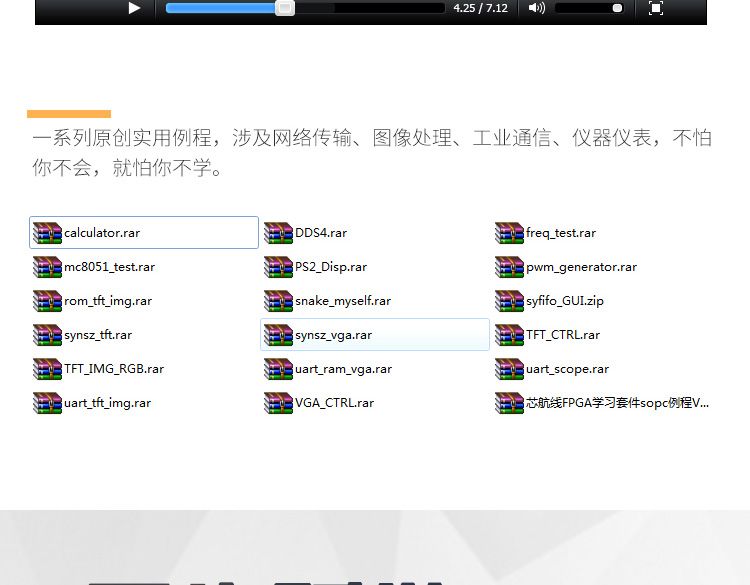The height and width of the screenshot is (585, 750).
Task: Select the mc8051_test.rar file icon
Action: click(x=47, y=267)
